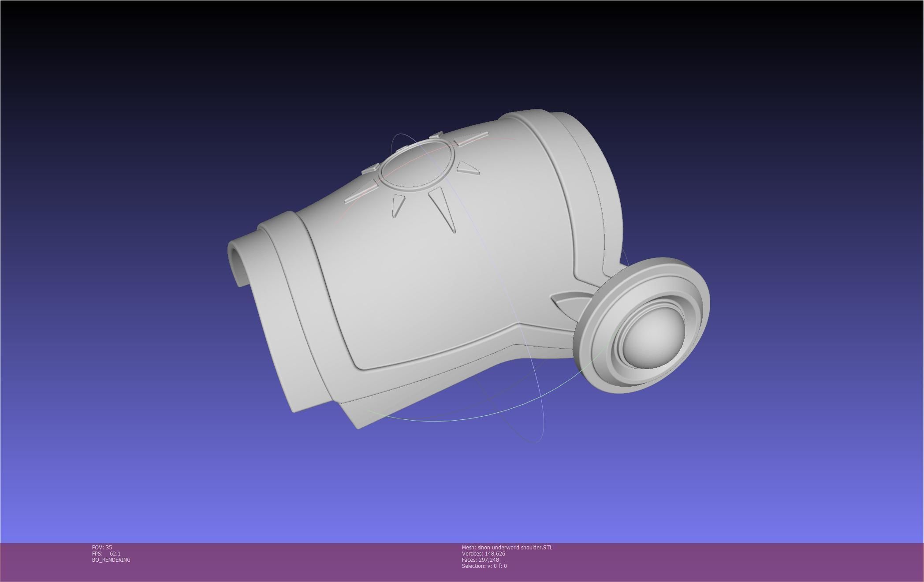Click the dome at the disc's center

pyautogui.click(x=654, y=338)
